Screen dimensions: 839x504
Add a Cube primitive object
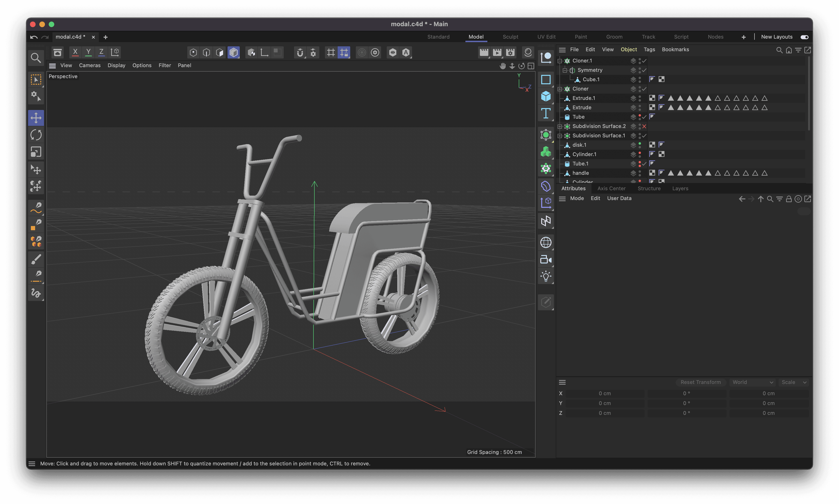pyautogui.click(x=546, y=96)
